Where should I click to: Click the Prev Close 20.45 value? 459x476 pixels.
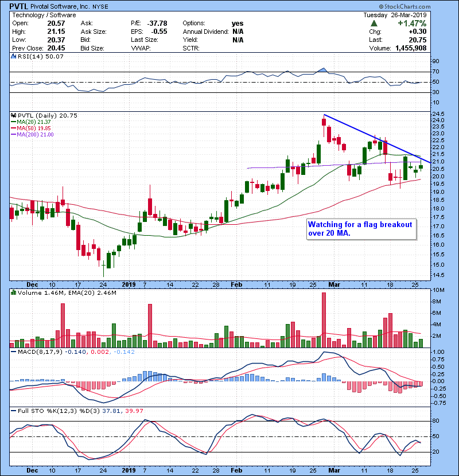coord(56,48)
